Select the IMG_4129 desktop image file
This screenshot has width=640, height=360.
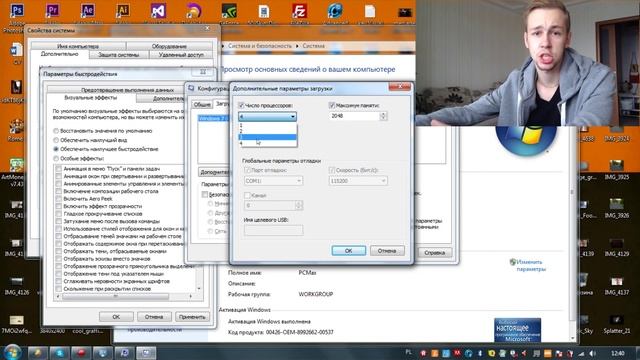point(616,247)
